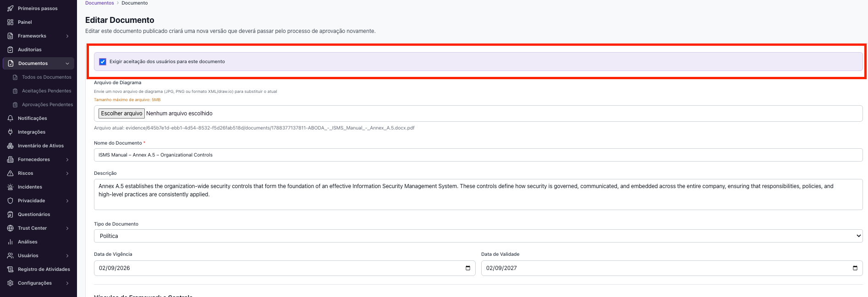Click the Escolher arquivo button

(x=121, y=113)
